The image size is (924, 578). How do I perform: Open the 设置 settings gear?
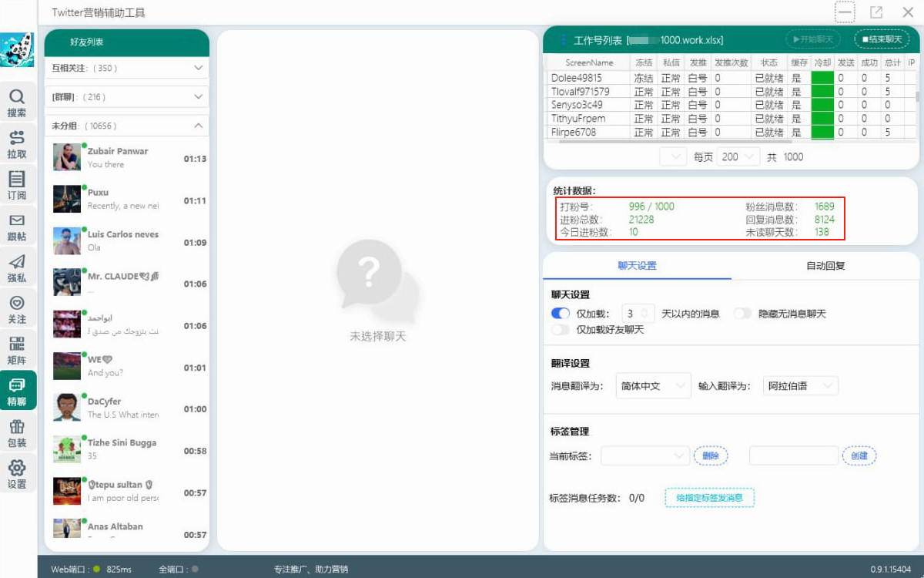click(x=17, y=475)
